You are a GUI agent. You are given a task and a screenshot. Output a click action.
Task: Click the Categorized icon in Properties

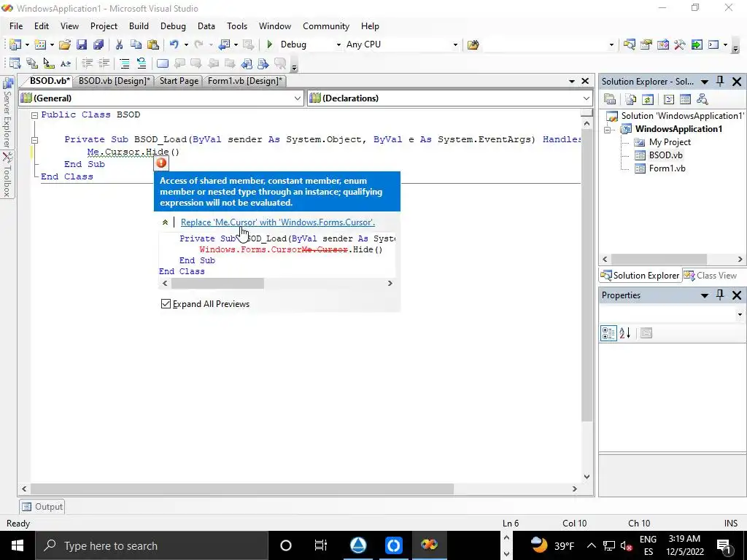608,332
